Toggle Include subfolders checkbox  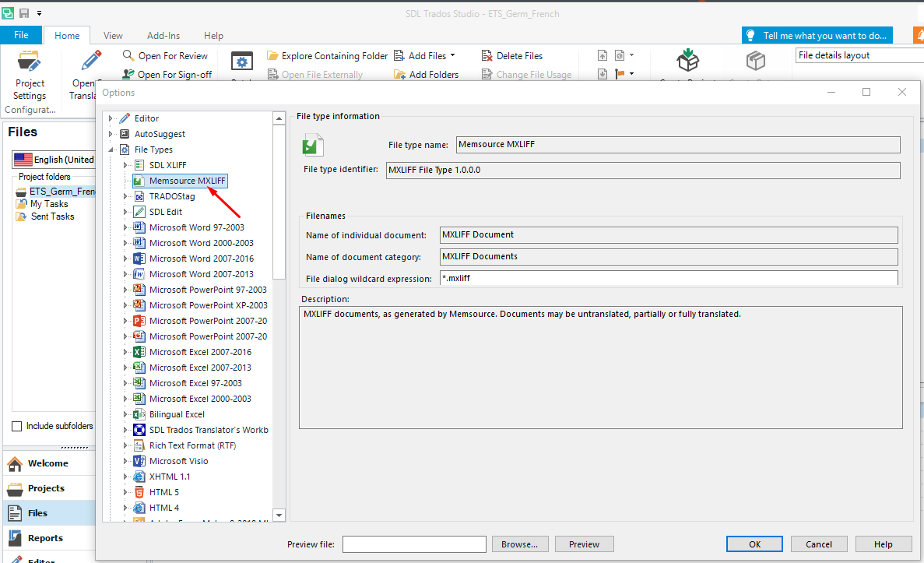click(17, 426)
